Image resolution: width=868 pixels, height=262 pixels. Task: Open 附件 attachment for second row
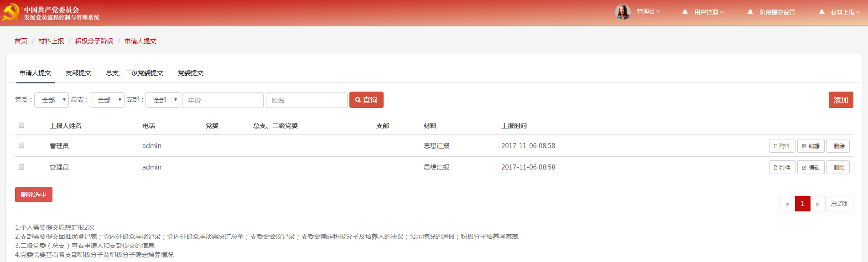pyautogui.click(x=782, y=167)
